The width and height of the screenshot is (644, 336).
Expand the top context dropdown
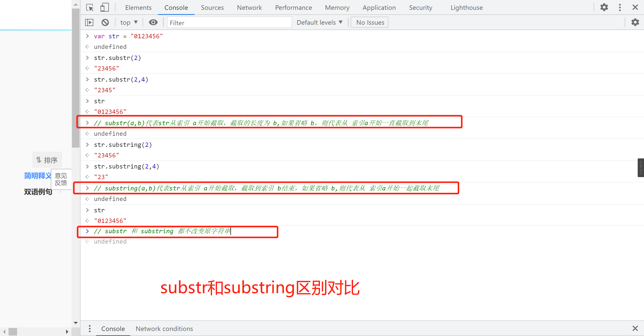pos(129,22)
